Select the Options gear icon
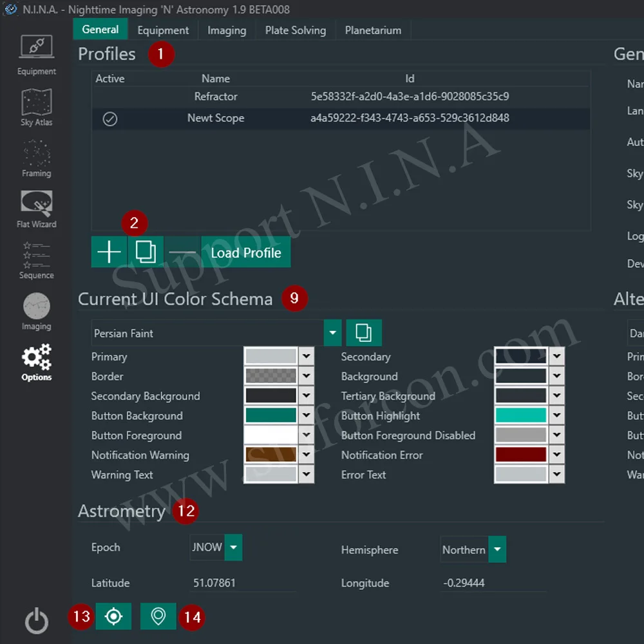Image resolution: width=644 pixels, height=644 pixels. [x=37, y=363]
